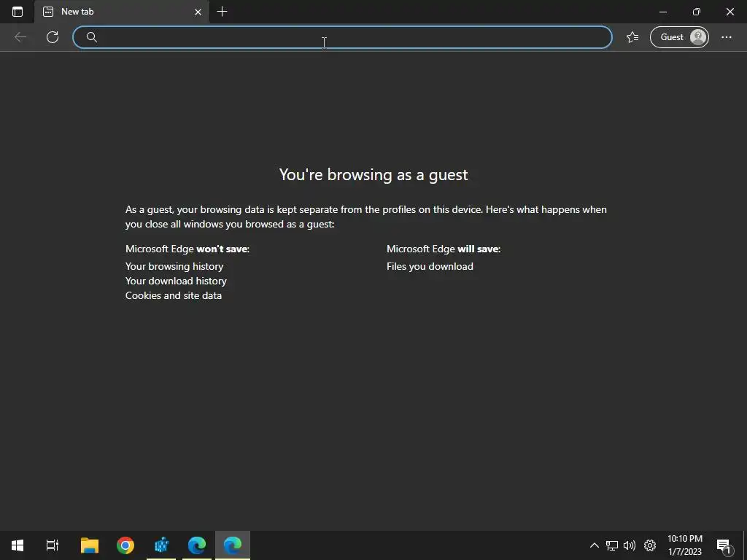Image resolution: width=747 pixels, height=560 pixels.
Task: Click the text Your browsing history
Action: (x=174, y=266)
